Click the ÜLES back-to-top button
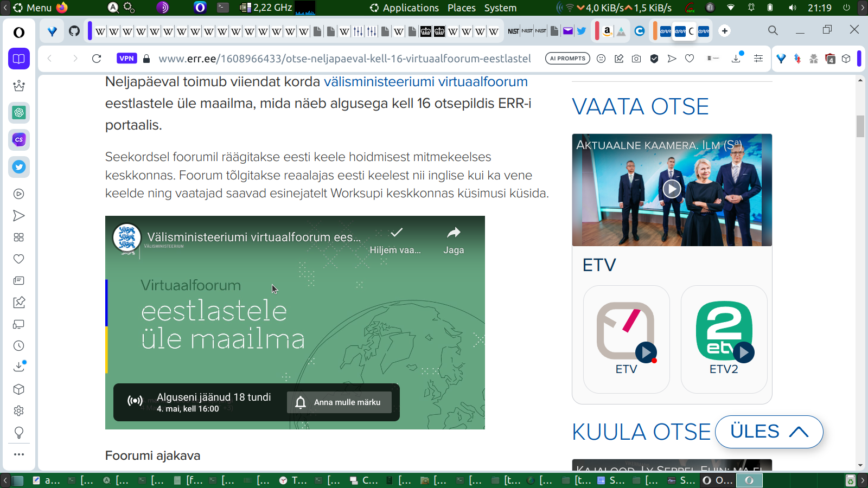868x488 pixels. tap(769, 432)
